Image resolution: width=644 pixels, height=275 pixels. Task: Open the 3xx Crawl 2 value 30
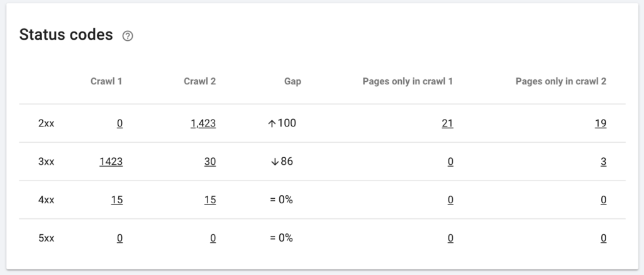[210, 162]
